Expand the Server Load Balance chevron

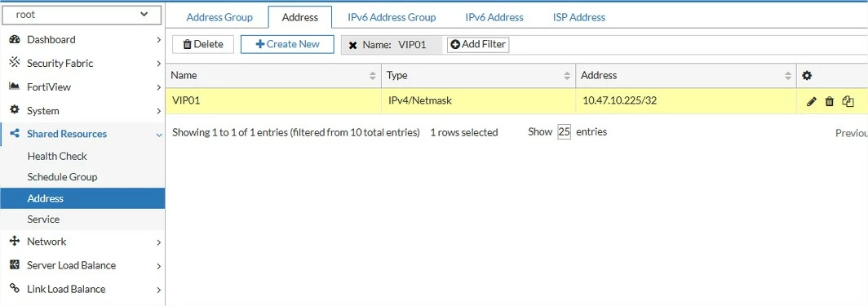coord(158,266)
